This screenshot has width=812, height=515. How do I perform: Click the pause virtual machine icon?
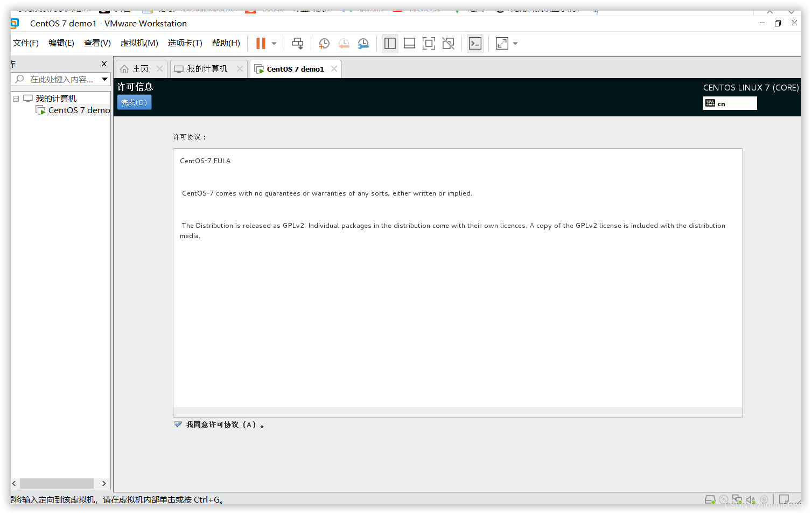pyautogui.click(x=261, y=44)
